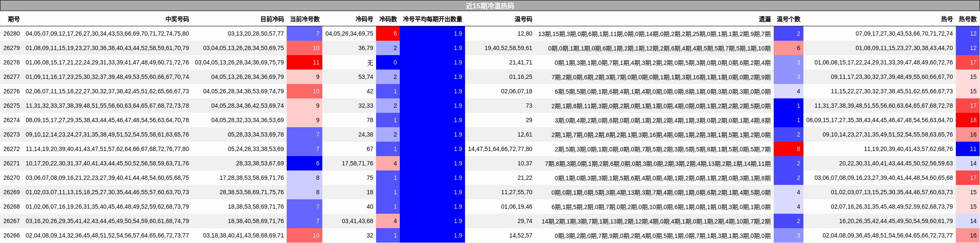Select the 遗漏 column header
Image resolution: width=980 pixels, height=243 pixels.
pyautogui.click(x=765, y=19)
